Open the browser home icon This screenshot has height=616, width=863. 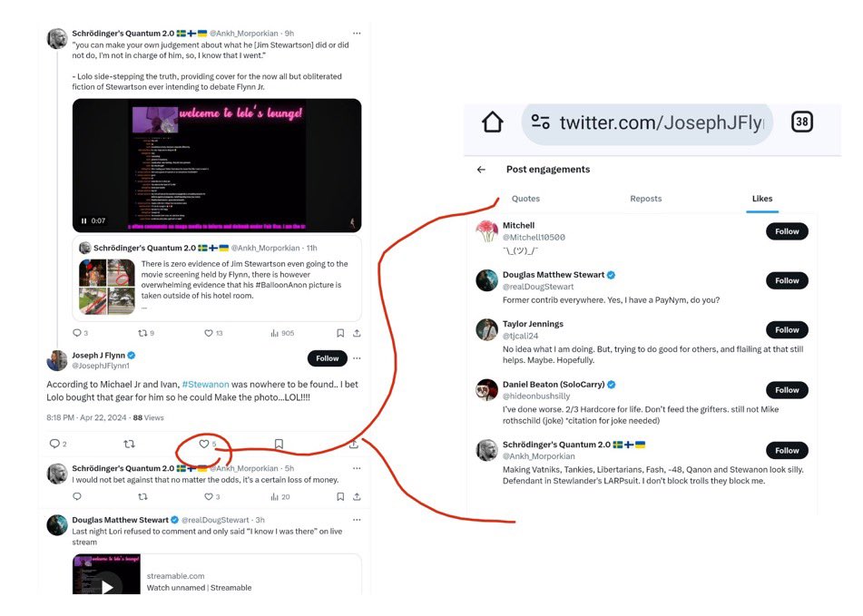pyautogui.click(x=492, y=122)
